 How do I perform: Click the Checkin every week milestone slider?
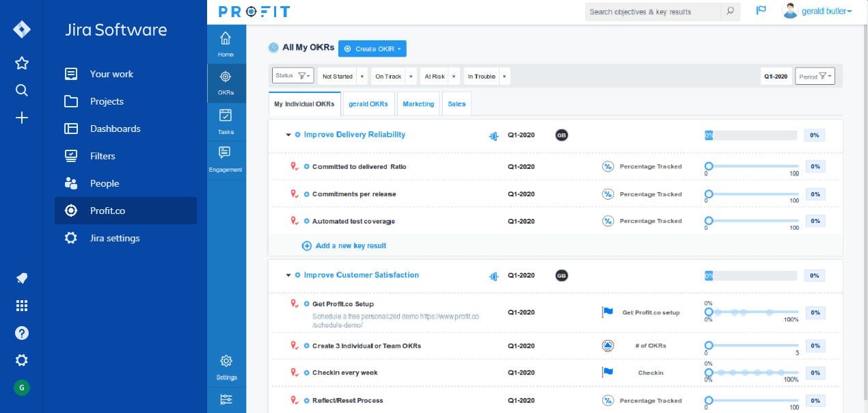point(752,373)
